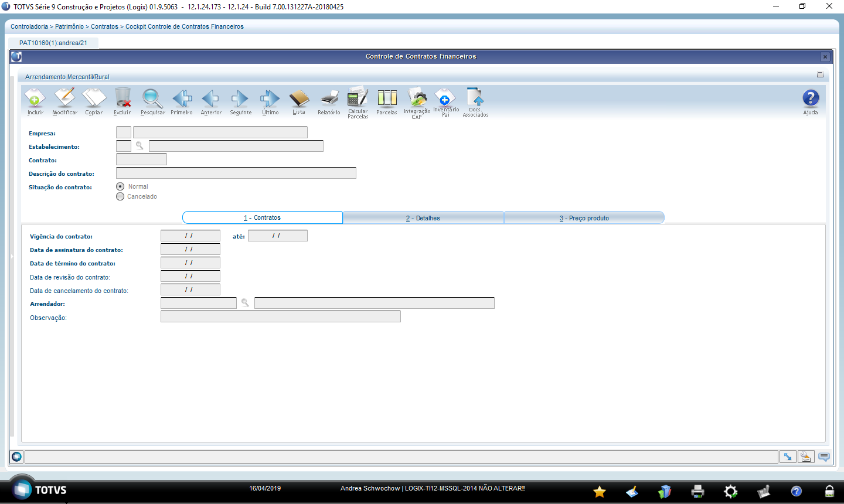Screen dimensions: 844x504
Task: Click the printer icon in bottom bar
Action: point(697,491)
